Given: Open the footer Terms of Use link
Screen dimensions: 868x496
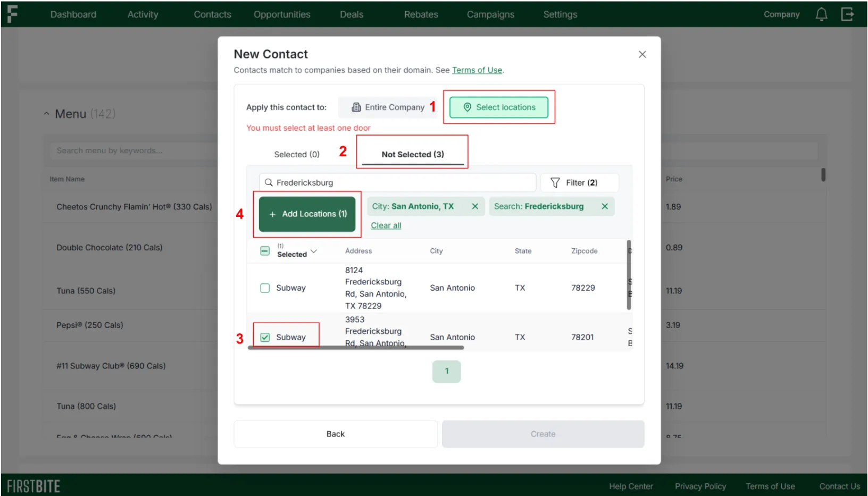Looking at the screenshot, I should pyautogui.click(x=770, y=486).
